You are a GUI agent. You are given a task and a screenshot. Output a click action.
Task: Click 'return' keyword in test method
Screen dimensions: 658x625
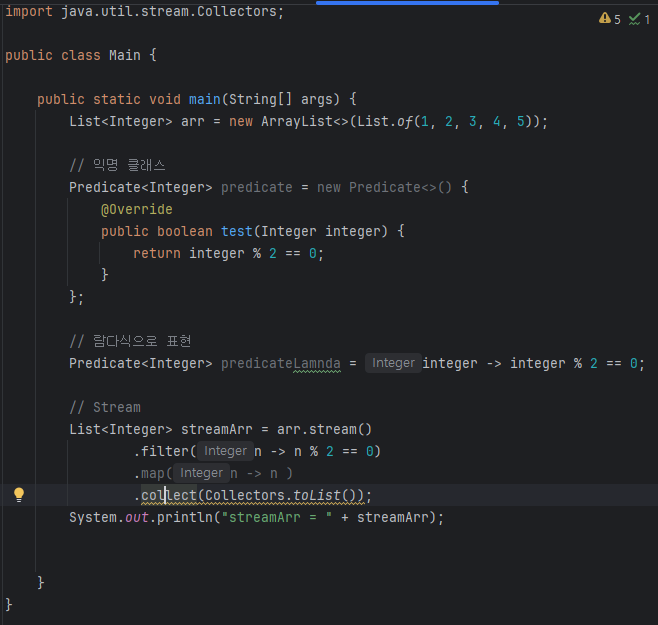[157, 254]
